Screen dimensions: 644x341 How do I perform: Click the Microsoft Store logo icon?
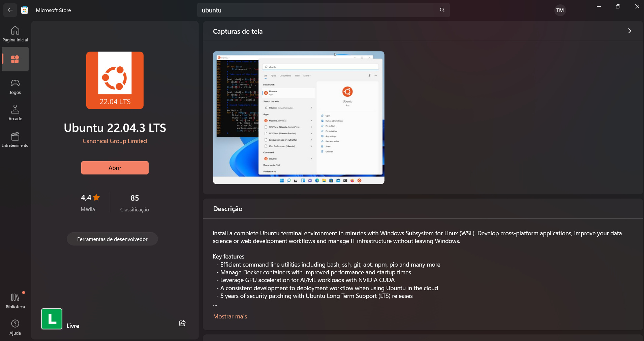(x=25, y=10)
